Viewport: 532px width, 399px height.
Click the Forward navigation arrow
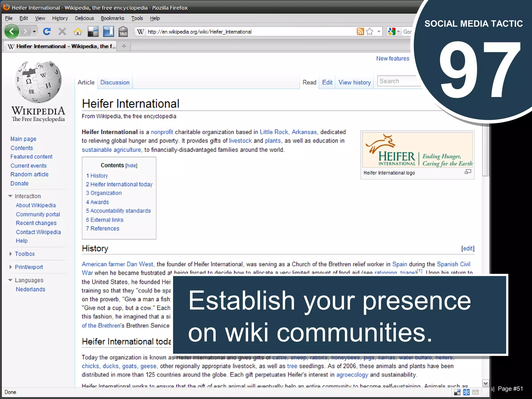click(x=25, y=32)
